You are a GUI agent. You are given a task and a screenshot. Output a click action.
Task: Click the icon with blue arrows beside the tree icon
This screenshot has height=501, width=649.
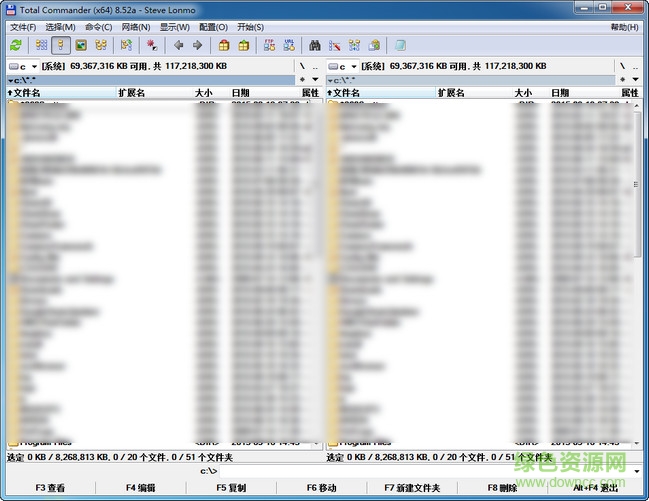(x=126, y=45)
